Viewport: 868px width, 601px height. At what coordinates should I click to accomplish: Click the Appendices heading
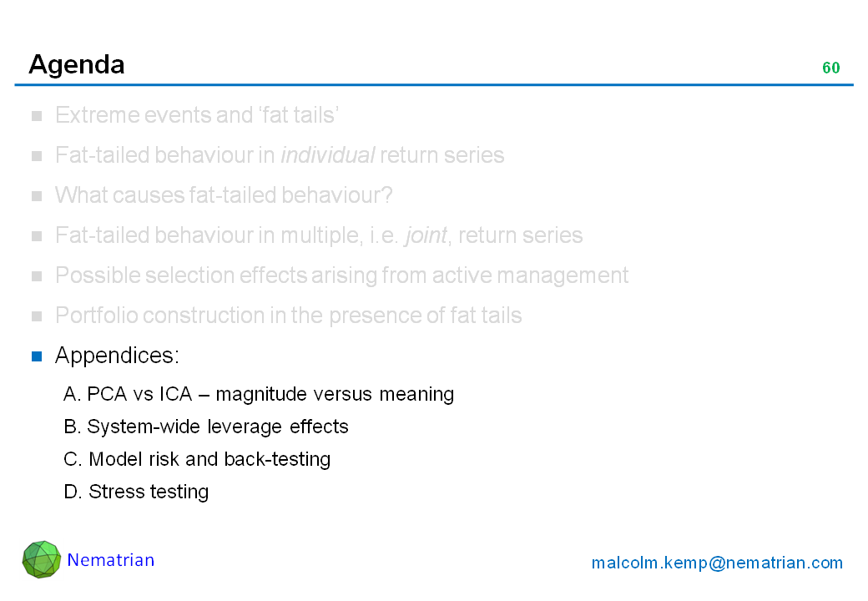pos(117,356)
